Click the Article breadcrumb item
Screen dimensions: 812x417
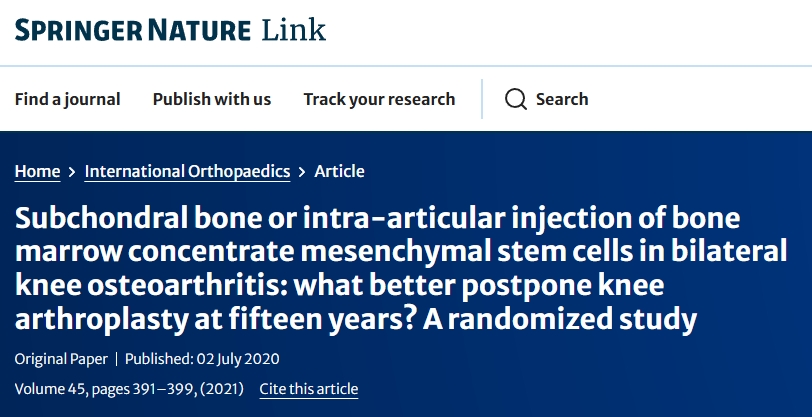click(339, 171)
